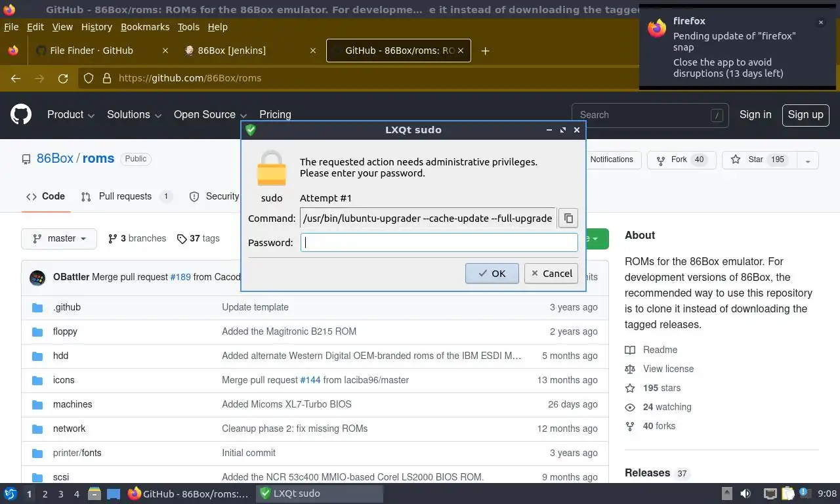Viewport: 840px width, 504px height.
Task: View the 40 forks link
Action: click(650, 426)
